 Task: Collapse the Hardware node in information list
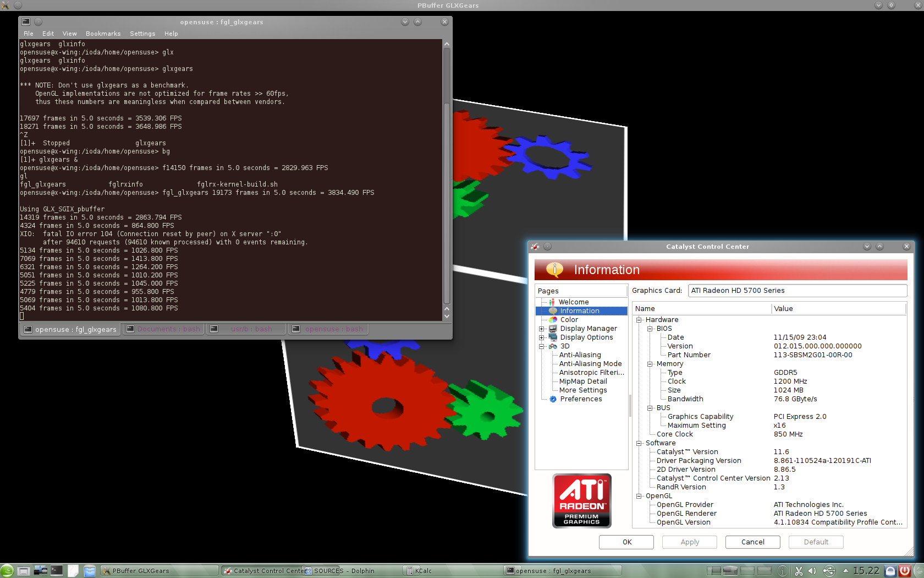point(639,320)
